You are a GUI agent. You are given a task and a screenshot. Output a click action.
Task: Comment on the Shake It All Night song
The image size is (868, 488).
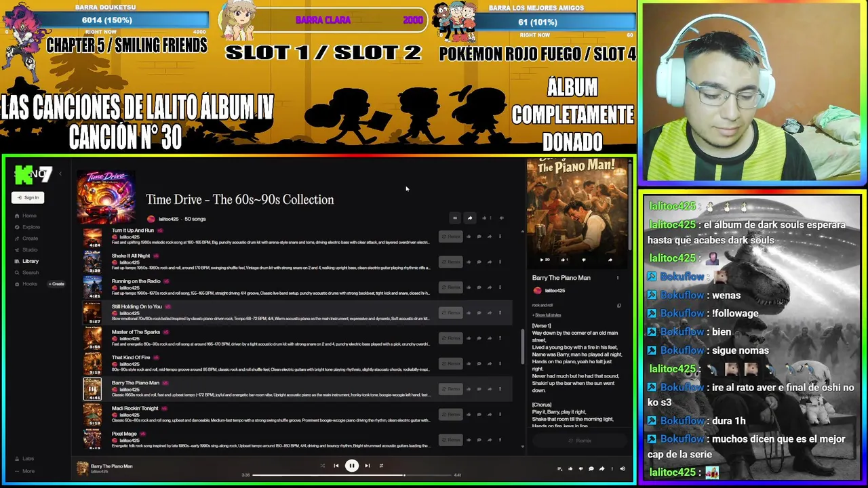[x=479, y=262]
